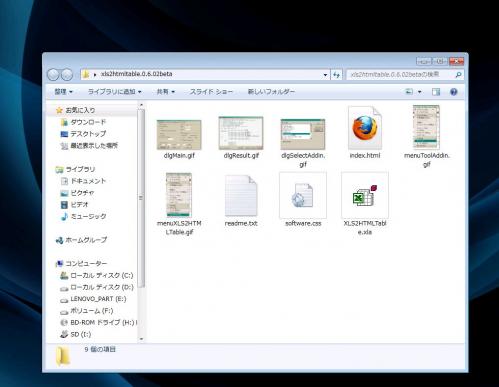This screenshot has height=387, width=499.
Task: Open the ライブラリに追加 menu
Action: [114, 92]
